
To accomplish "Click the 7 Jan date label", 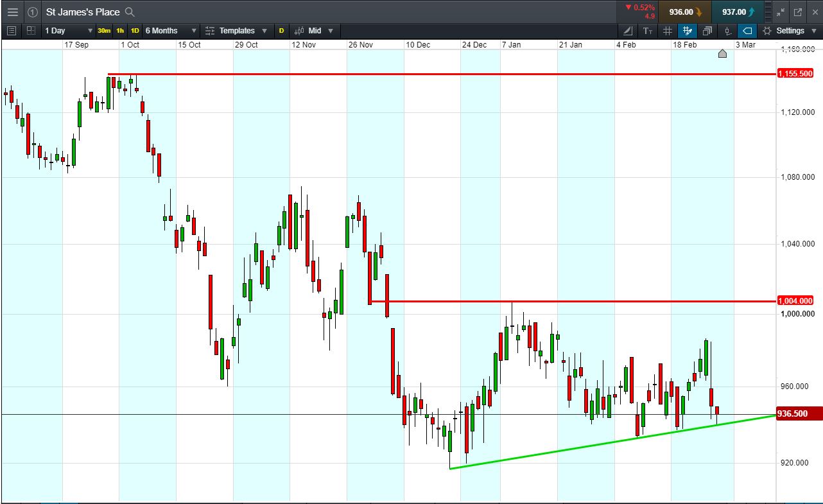I will click(512, 45).
